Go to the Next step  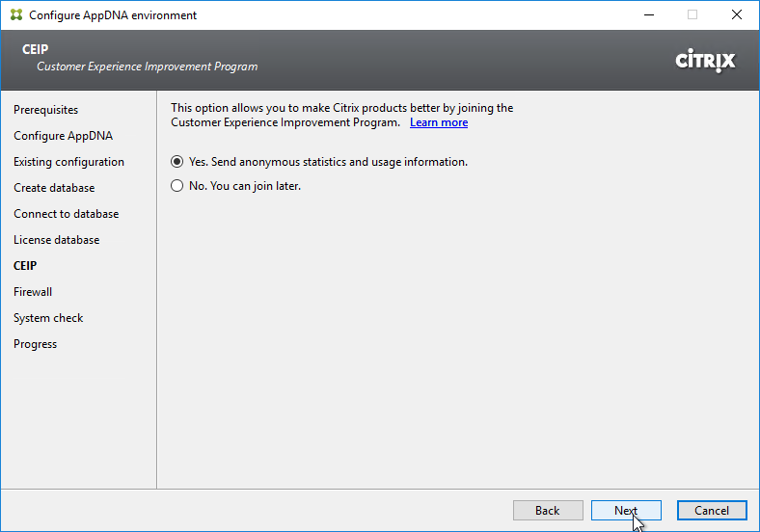pos(626,511)
